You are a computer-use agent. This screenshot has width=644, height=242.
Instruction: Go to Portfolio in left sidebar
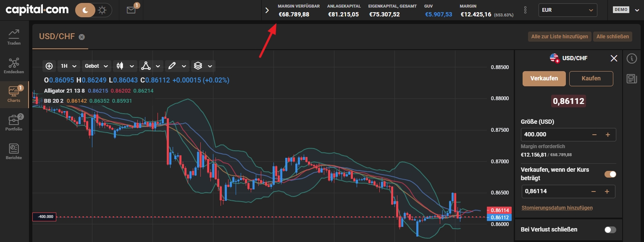[x=14, y=123]
